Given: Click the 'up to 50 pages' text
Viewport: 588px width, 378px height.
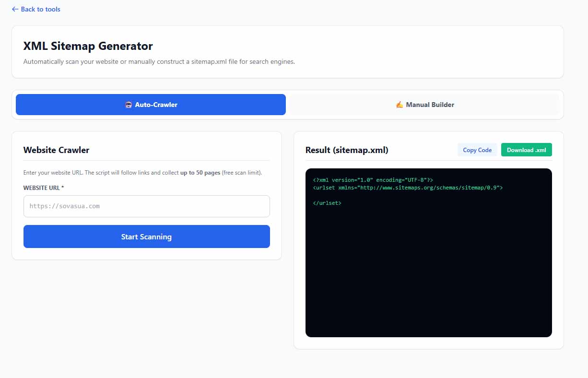Looking at the screenshot, I should (200, 173).
